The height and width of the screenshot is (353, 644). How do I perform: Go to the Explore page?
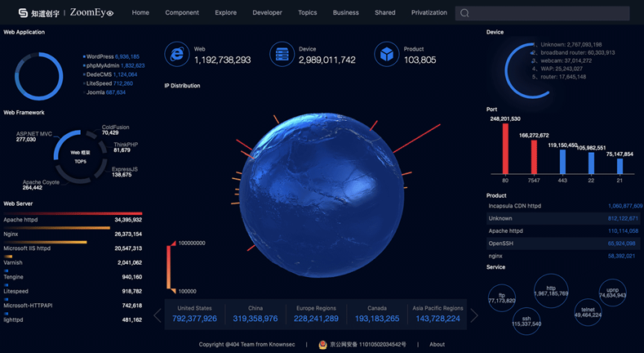225,13
